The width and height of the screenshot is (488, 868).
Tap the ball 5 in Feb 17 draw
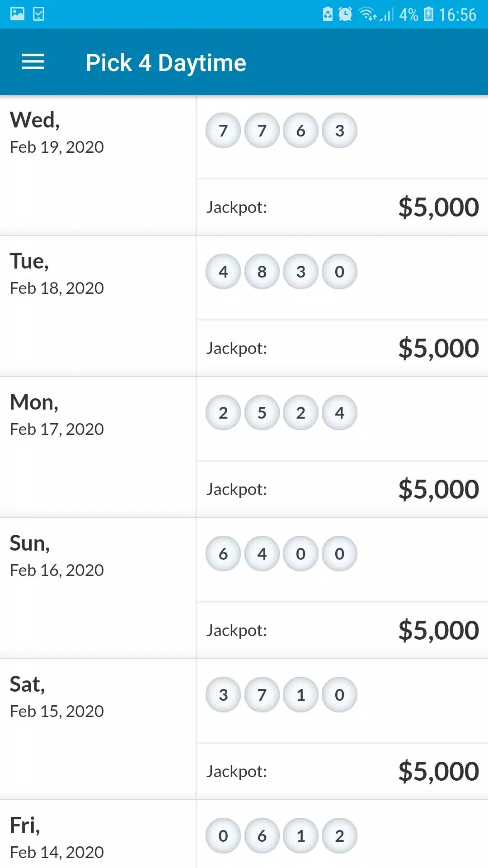tap(262, 413)
